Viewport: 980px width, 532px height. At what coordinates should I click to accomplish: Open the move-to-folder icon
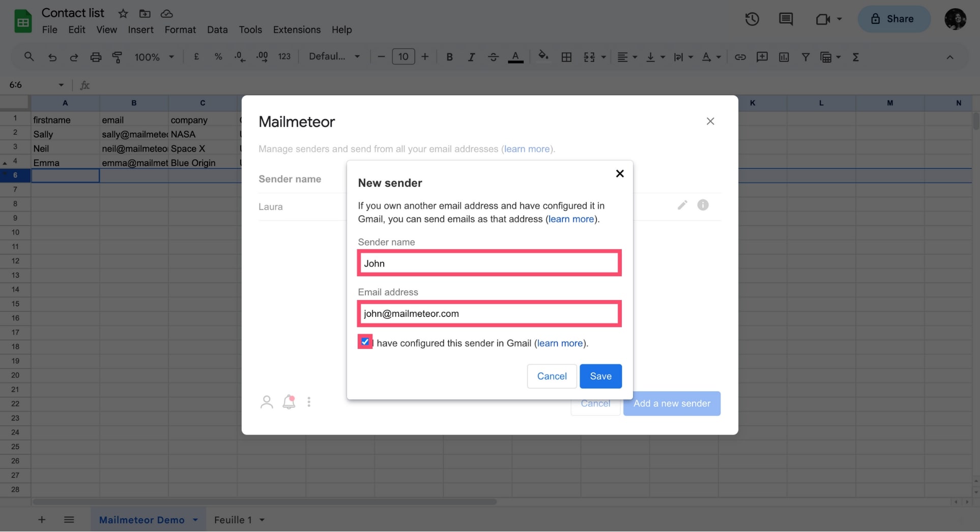pos(145,14)
